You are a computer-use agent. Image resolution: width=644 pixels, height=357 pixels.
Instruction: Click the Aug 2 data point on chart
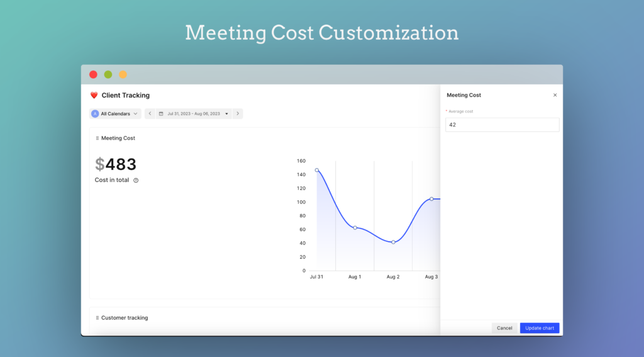click(x=394, y=242)
